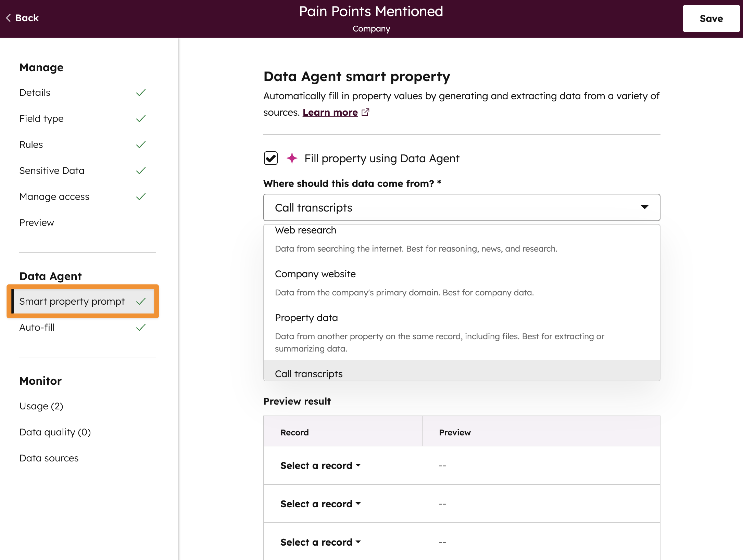
Task: Select Property data from the list
Action: point(306,318)
